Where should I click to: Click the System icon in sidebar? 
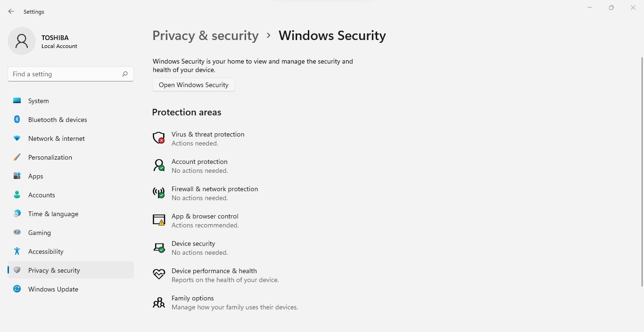click(x=17, y=101)
